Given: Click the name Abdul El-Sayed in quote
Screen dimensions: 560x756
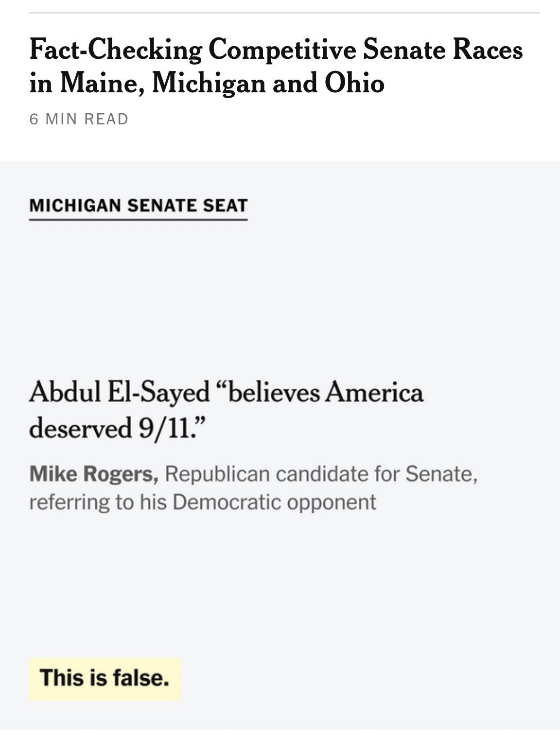Looking at the screenshot, I should pos(120,393).
